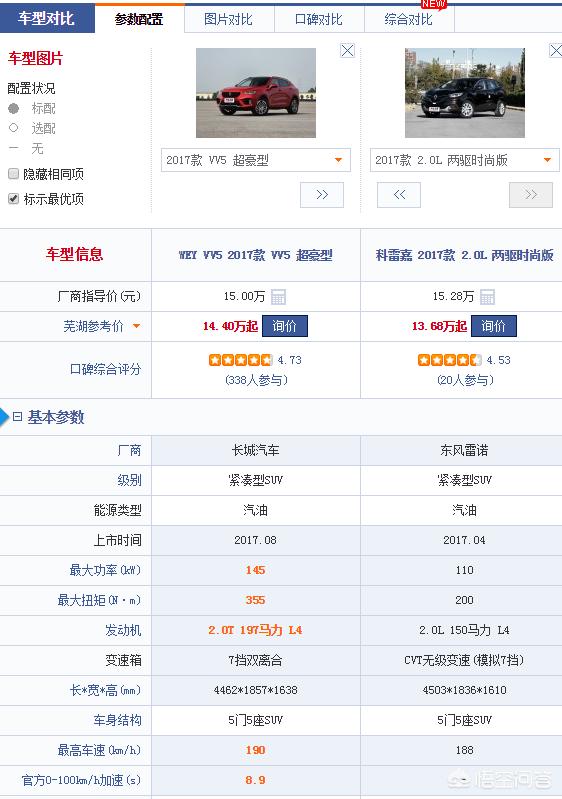The width and height of the screenshot is (562, 799).
Task: Click the blue arrow marker beside 基本参数
Action: tap(4, 417)
